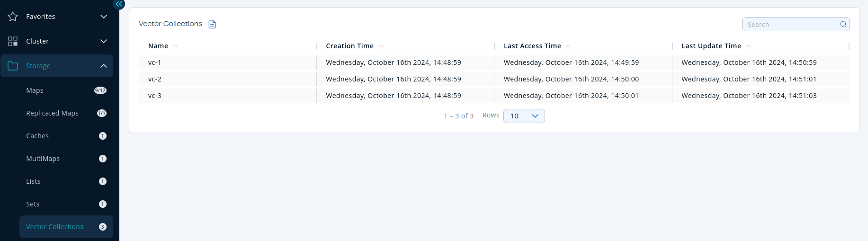
Task: Open the Rows per page dropdown
Action: coord(524,116)
